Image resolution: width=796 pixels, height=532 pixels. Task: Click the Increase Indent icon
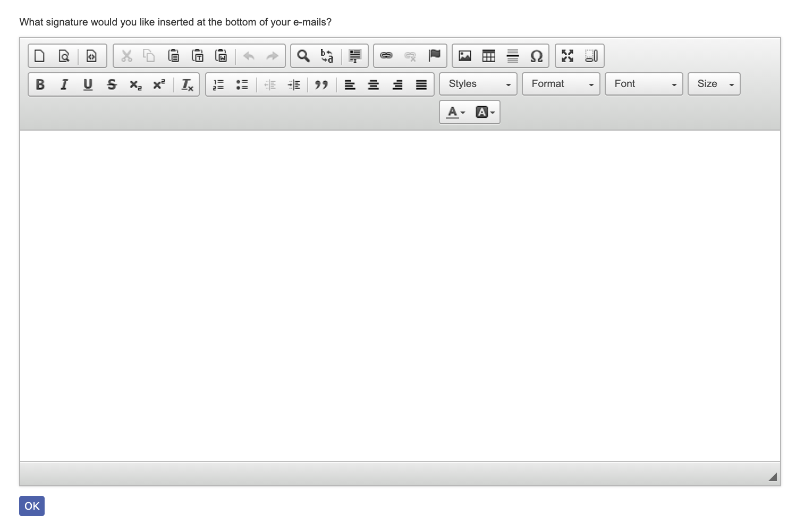tap(293, 84)
